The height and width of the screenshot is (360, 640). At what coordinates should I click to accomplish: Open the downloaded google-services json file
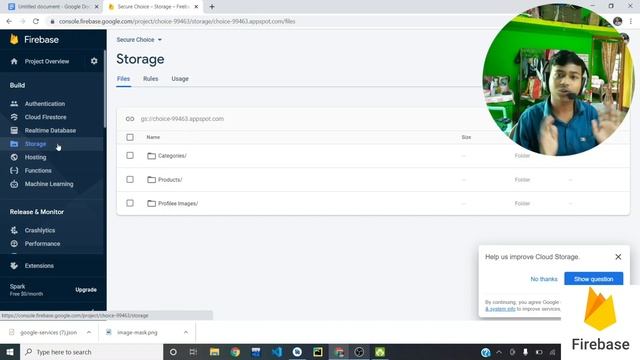(49, 332)
